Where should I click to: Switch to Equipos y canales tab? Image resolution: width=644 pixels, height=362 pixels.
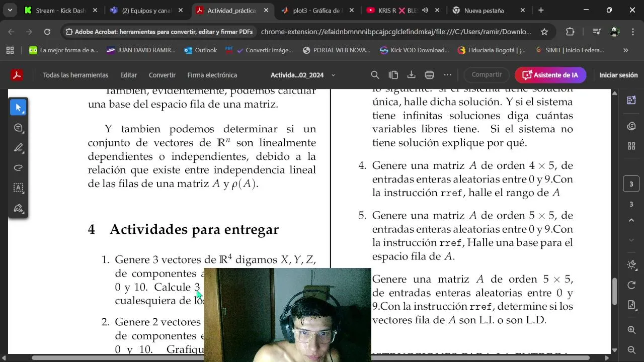(146, 10)
